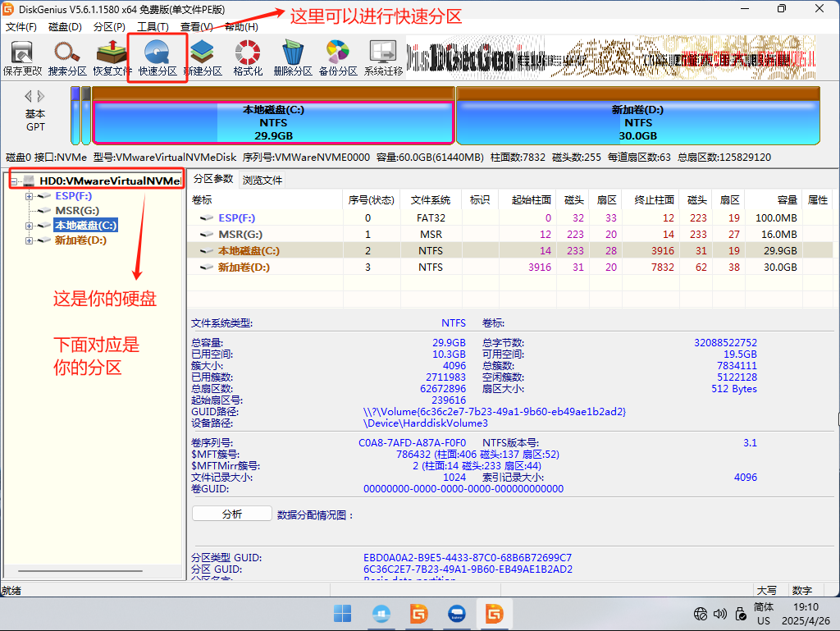This screenshot has height=631, width=840.
Task: Click the FAT32 file system cell
Action: [x=431, y=218]
